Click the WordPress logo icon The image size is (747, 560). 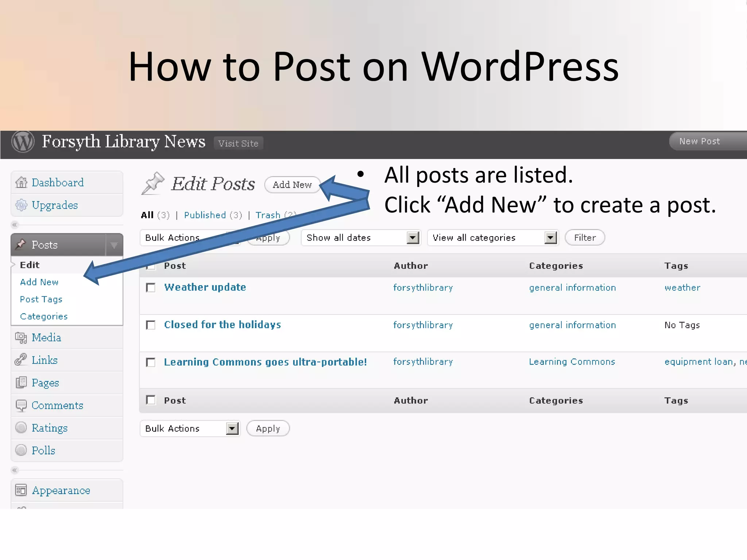(x=23, y=142)
